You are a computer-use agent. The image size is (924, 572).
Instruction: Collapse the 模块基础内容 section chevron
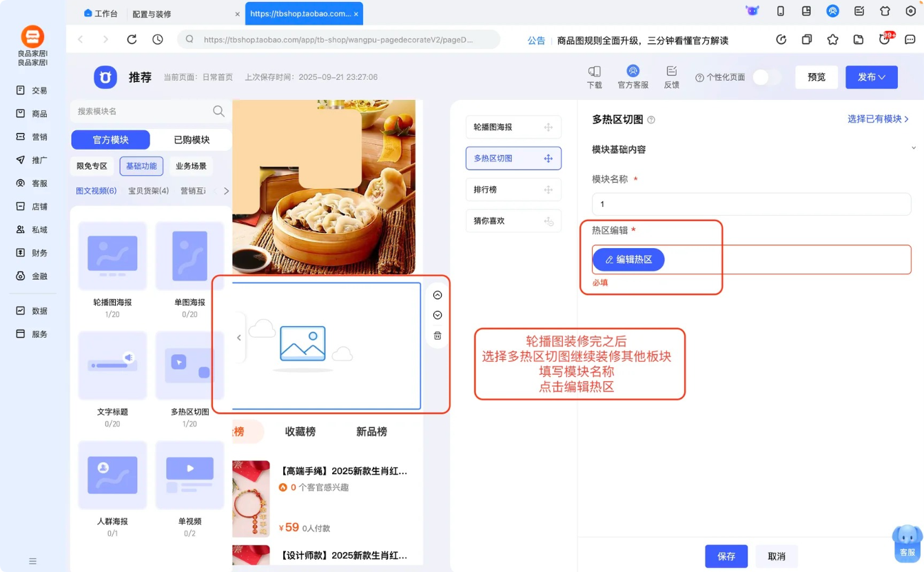pyautogui.click(x=914, y=148)
